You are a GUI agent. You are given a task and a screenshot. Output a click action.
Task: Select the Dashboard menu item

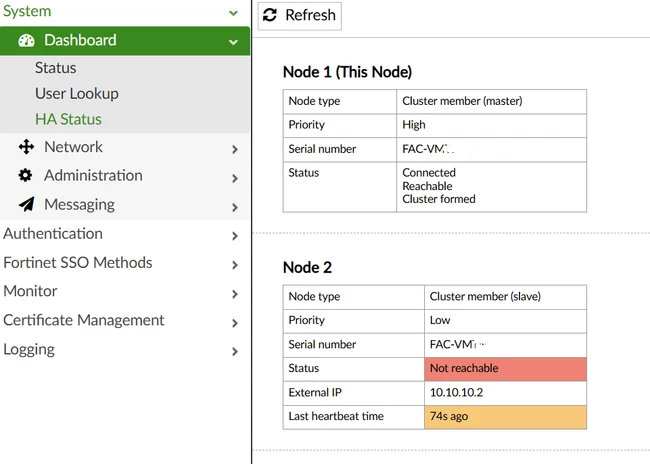[x=125, y=41]
